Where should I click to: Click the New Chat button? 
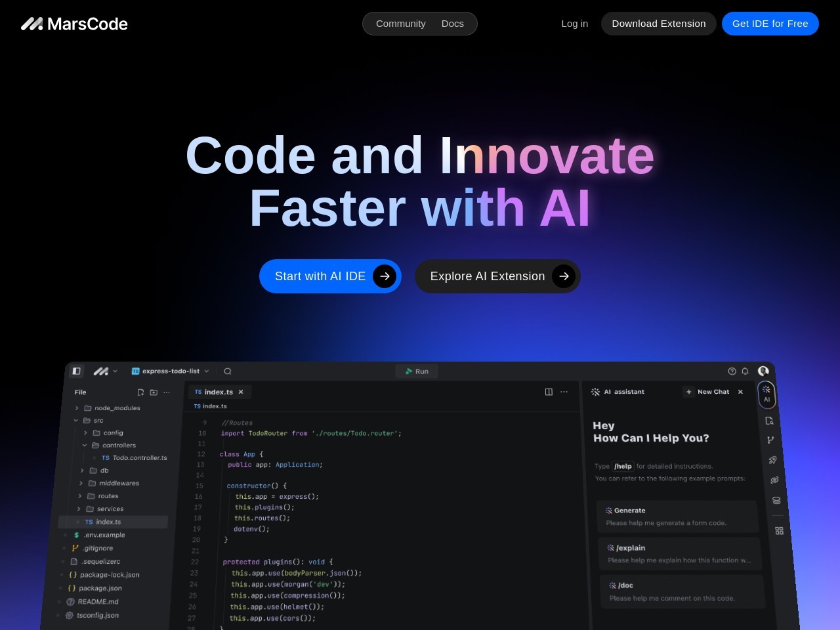click(x=707, y=392)
